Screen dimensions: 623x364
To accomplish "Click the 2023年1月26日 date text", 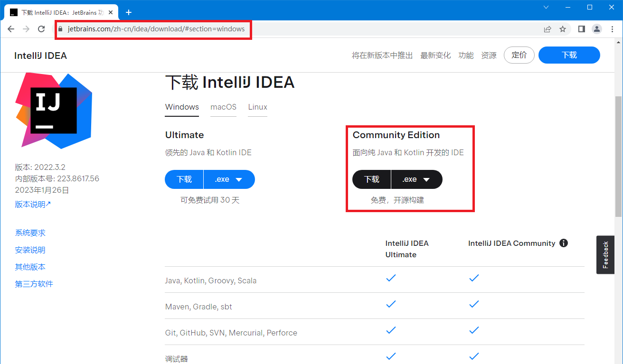I will coord(42,190).
